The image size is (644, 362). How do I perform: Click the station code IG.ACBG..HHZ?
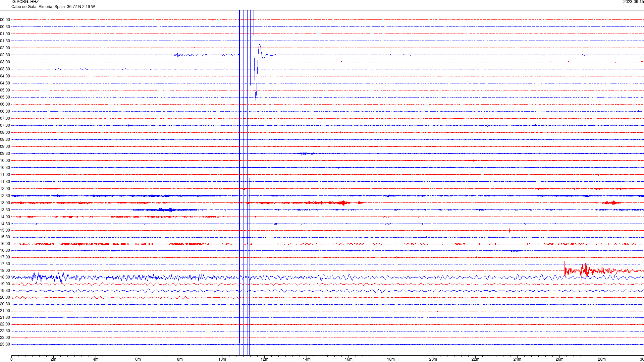tap(25, 2)
